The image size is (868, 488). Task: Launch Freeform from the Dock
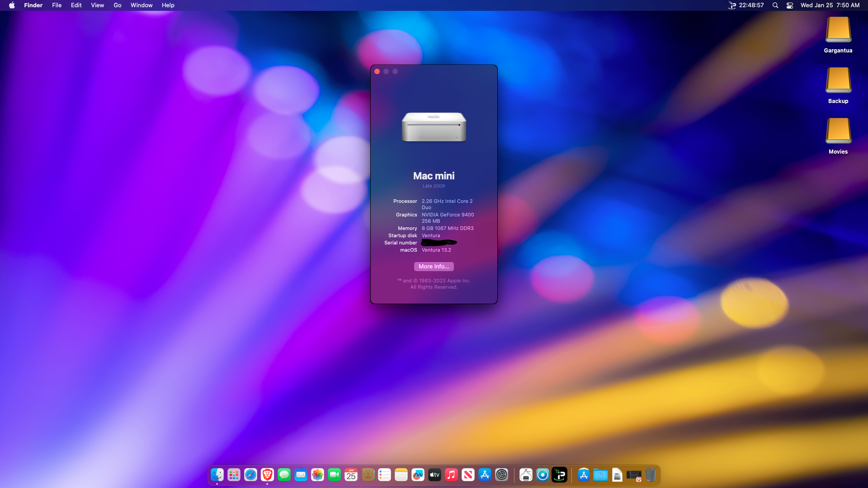click(x=418, y=475)
